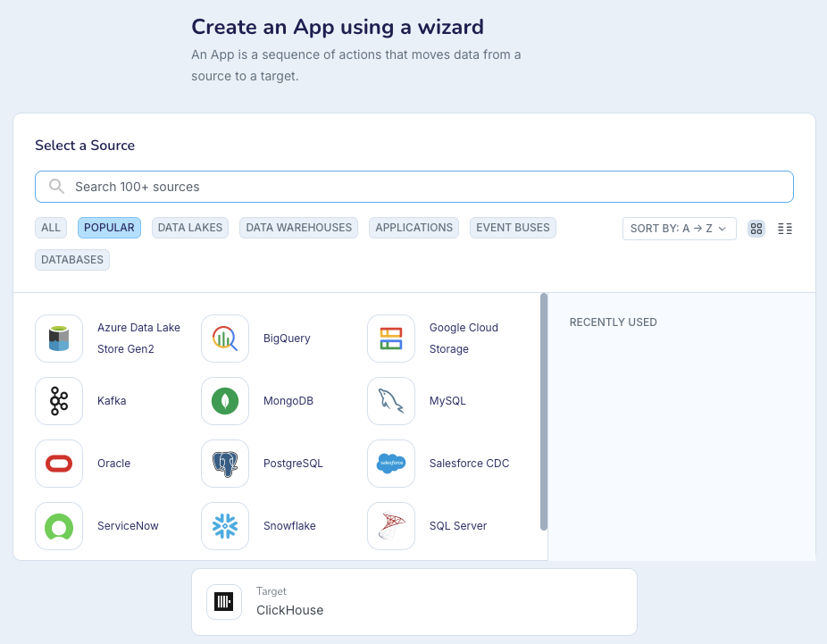The height and width of the screenshot is (644, 827).
Task: Click the Google Cloud Storage label
Action: (464, 339)
